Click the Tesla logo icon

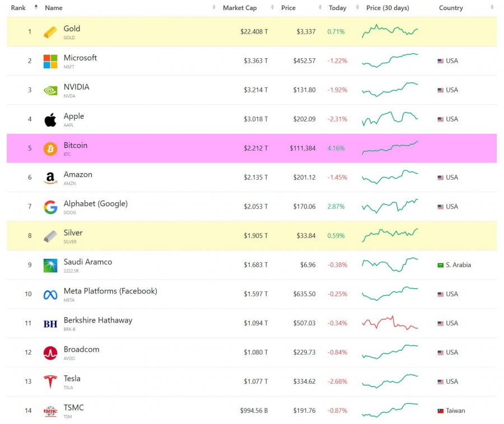tap(50, 382)
